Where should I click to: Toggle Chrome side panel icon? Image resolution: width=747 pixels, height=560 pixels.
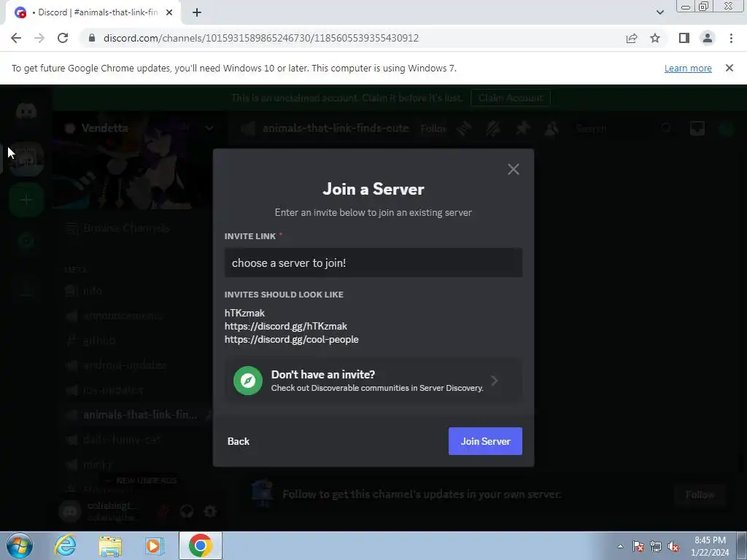point(684,38)
